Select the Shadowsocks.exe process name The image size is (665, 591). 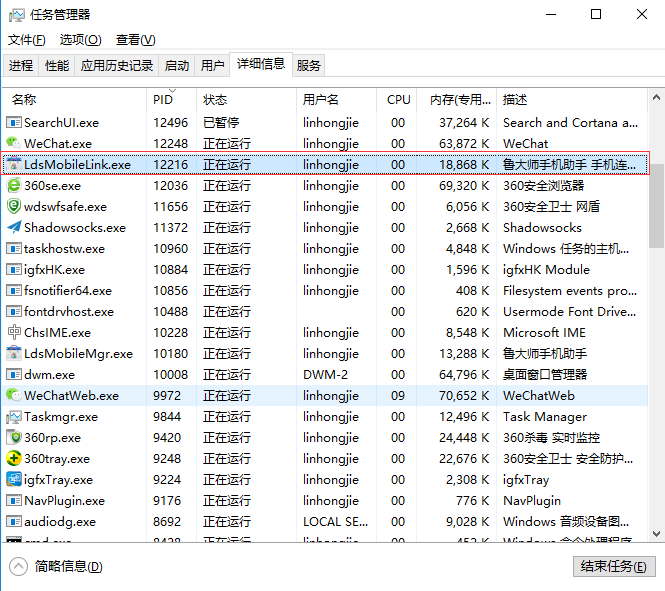(x=75, y=228)
